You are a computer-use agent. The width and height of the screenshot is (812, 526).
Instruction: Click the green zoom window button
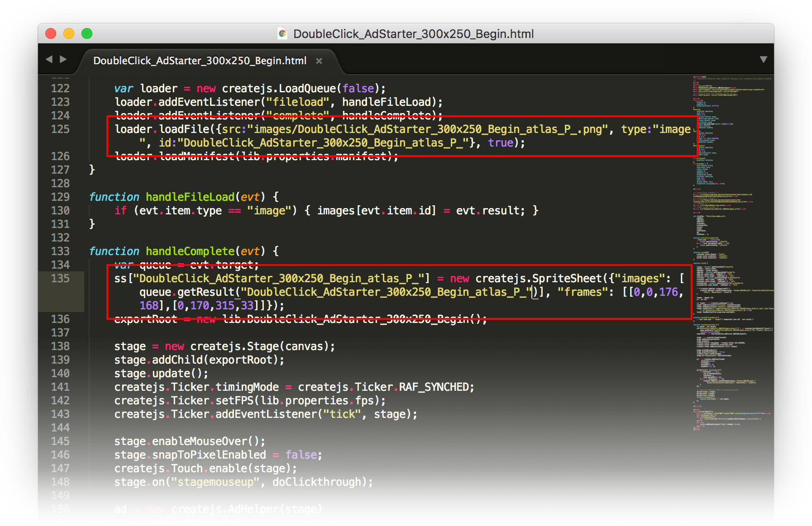(x=87, y=33)
